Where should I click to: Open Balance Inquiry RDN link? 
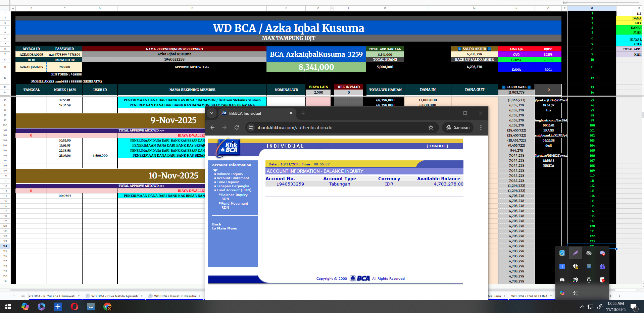(x=234, y=197)
